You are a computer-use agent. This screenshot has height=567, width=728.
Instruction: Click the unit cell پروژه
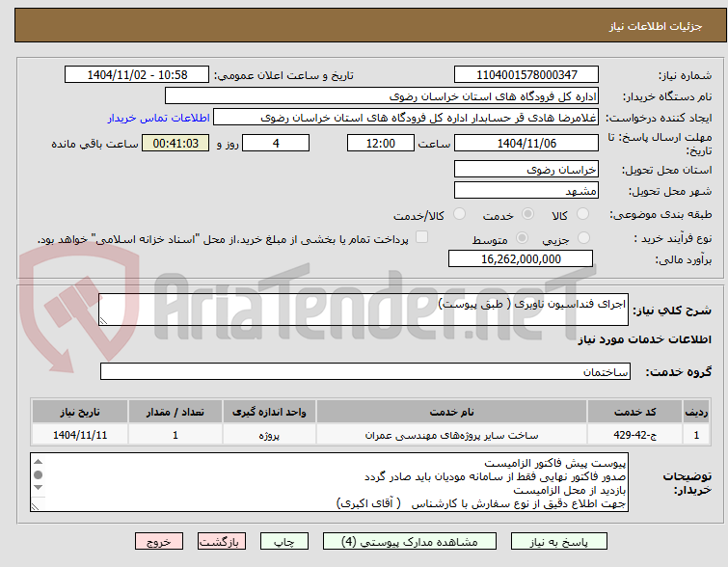coord(269,435)
